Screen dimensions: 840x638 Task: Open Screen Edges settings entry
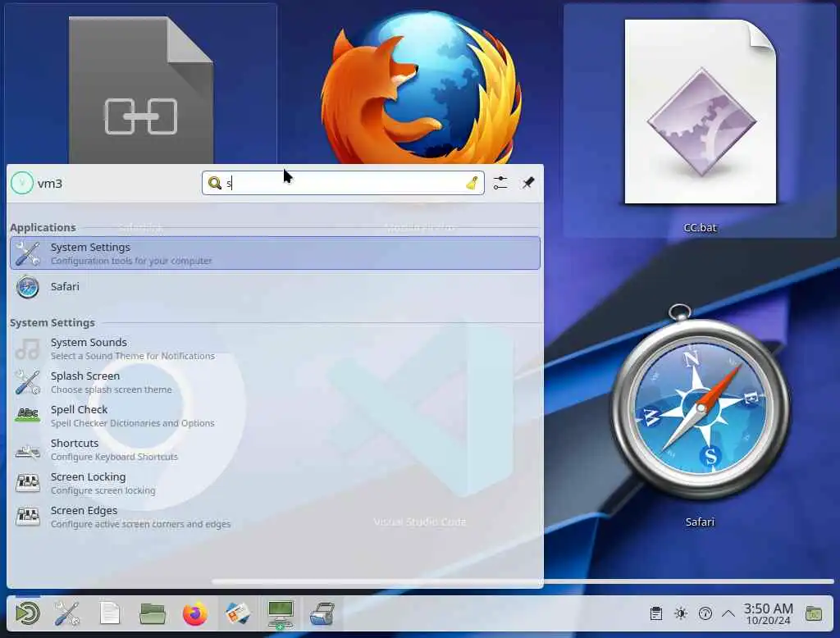pos(275,517)
